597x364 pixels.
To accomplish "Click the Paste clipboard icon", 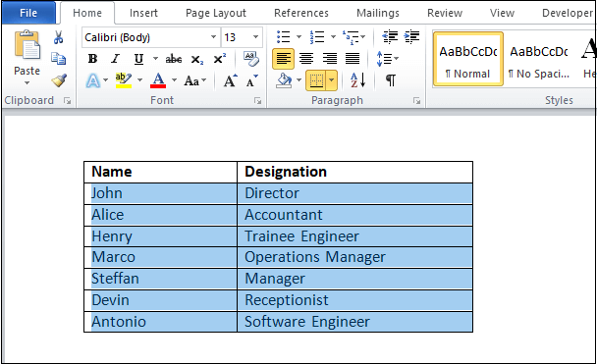I will coord(27,45).
